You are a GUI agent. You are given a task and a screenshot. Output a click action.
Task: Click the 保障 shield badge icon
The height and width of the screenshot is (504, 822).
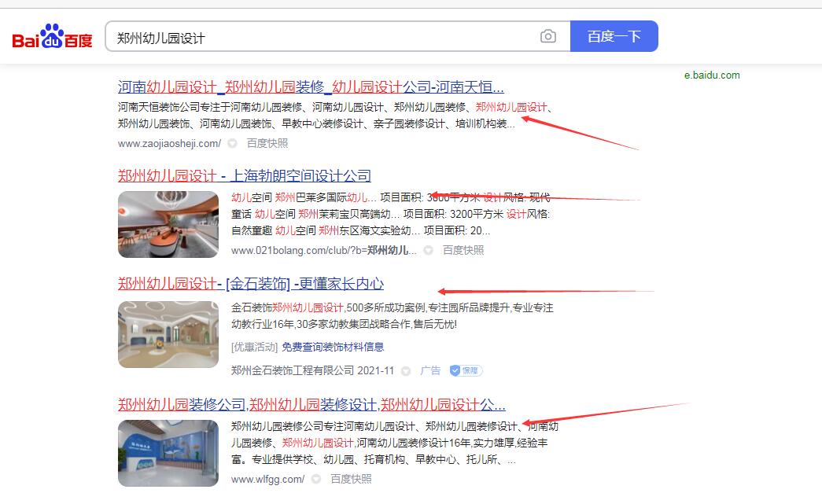click(x=466, y=370)
